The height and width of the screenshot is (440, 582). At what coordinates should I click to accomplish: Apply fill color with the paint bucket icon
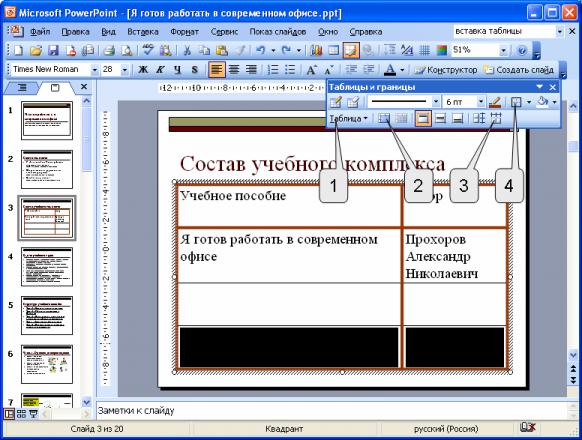click(x=543, y=102)
